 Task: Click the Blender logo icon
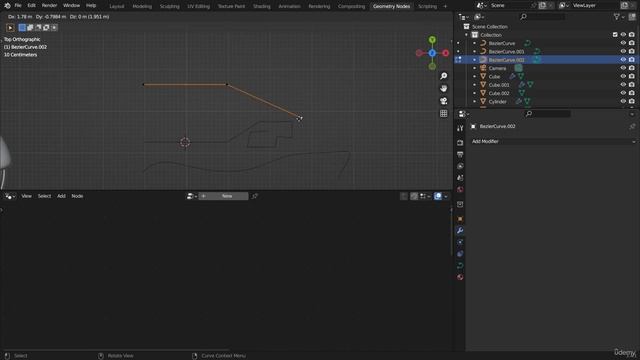point(7,6)
